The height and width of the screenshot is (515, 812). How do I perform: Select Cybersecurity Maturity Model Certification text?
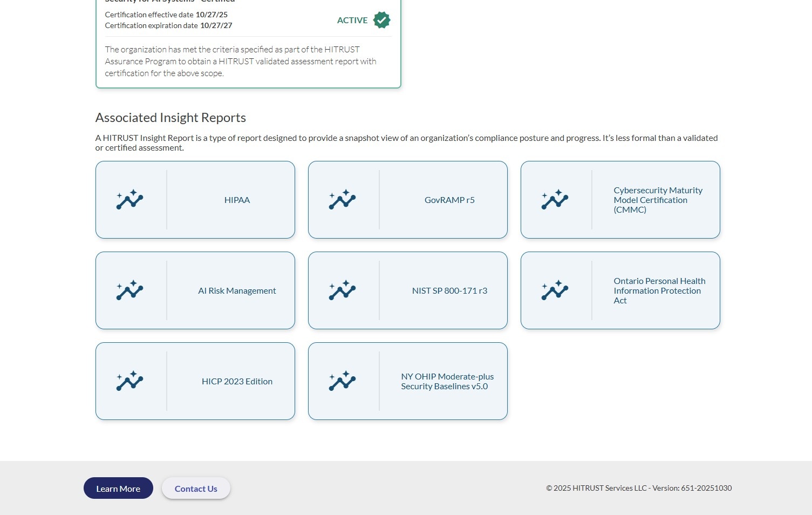click(657, 200)
